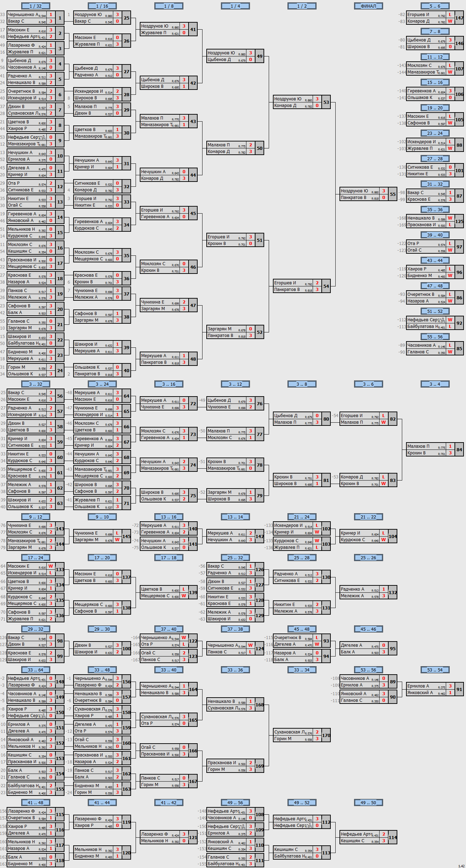
Task: Open match number 170 box
Action: [326, 735]
